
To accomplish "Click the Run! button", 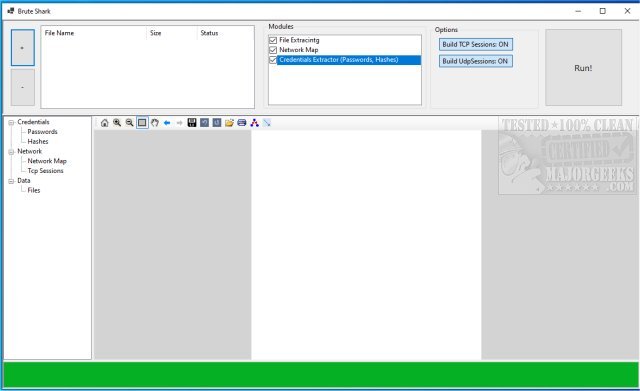I will tap(583, 68).
